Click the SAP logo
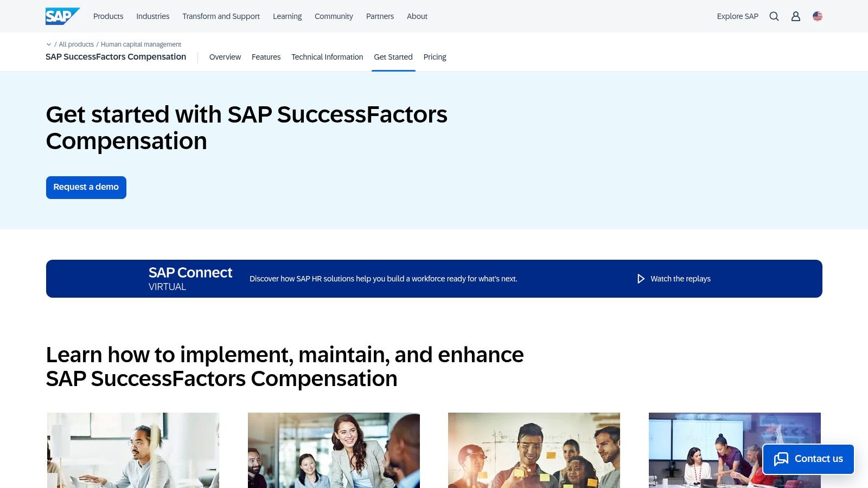The image size is (868, 488). coord(62,16)
